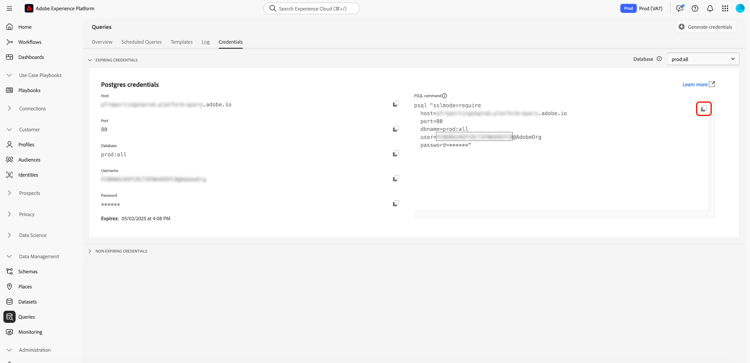Click the Database info icon
Viewport: 750px width, 363px height.
(659, 59)
